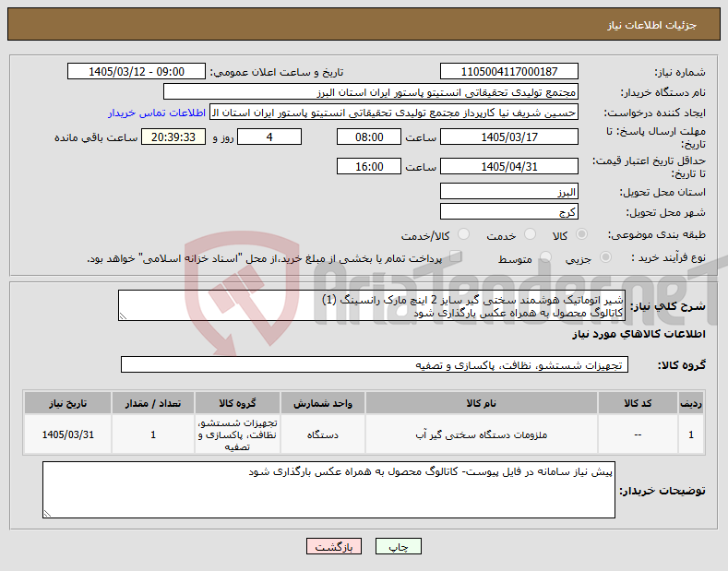This screenshot has height=571, width=728.
Task: Click the buyer organization name field
Action: 371,92
